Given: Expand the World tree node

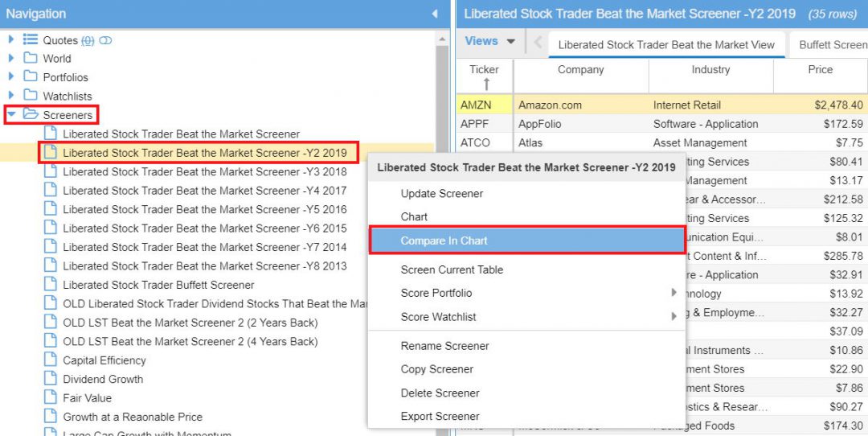Looking at the screenshot, I should [x=11, y=58].
